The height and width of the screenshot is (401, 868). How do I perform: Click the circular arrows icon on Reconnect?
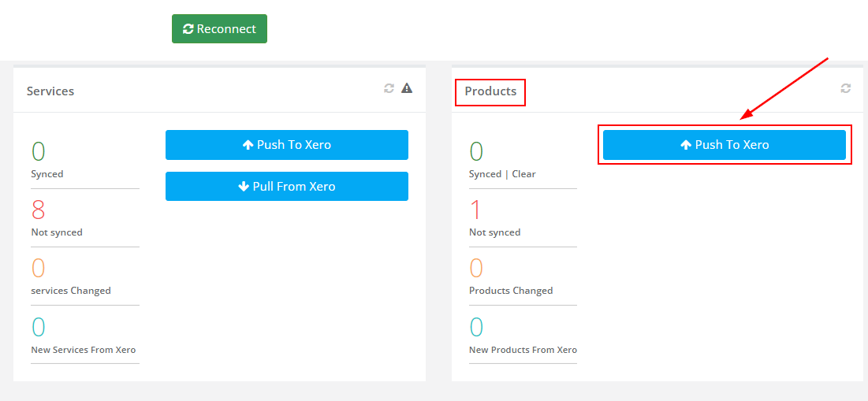[188, 29]
